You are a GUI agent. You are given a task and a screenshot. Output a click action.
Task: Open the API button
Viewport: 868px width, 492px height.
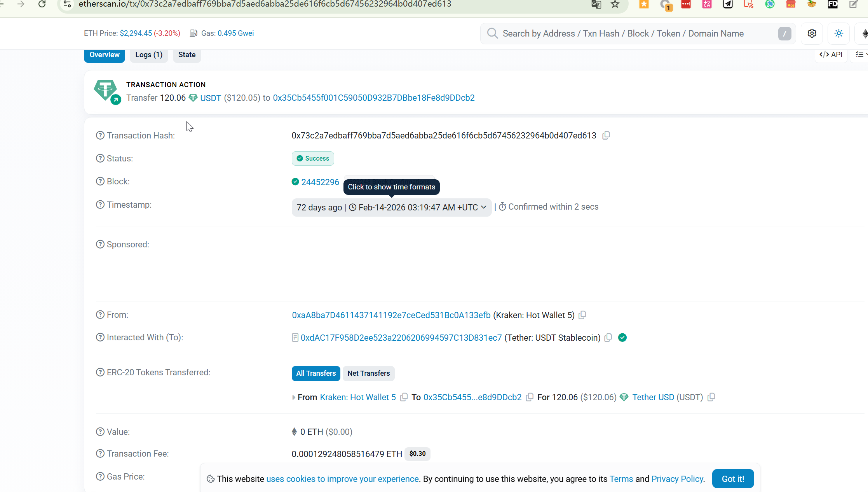pyautogui.click(x=831, y=55)
